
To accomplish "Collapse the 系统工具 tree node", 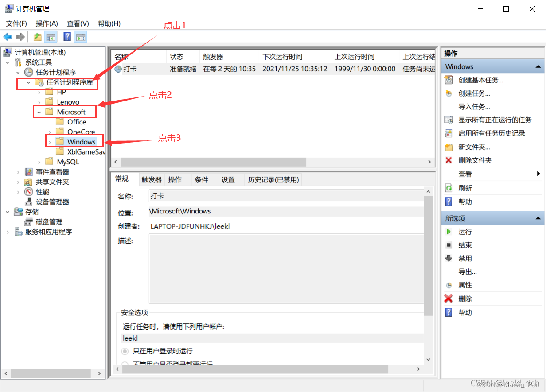I will pyautogui.click(x=8, y=62).
